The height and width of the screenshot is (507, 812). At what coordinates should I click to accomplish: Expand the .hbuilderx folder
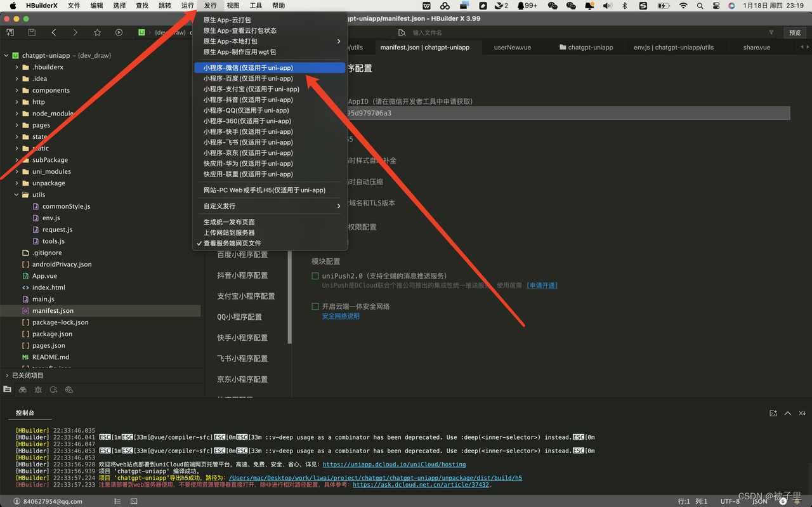coord(17,67)
